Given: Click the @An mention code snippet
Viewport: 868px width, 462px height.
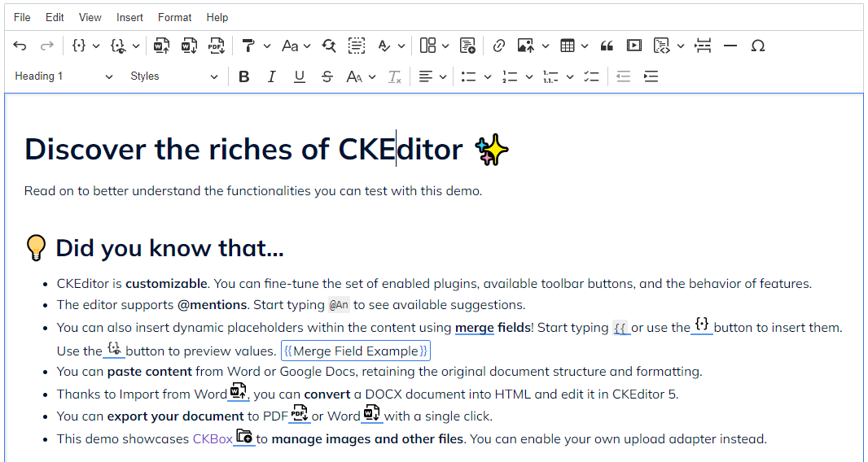Looking at the screenshot, I should (339, 305).
